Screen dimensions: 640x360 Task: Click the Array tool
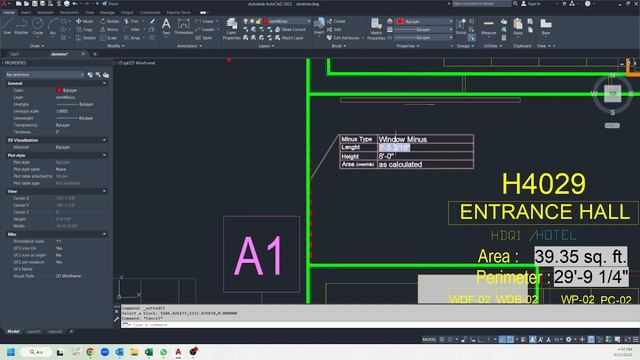point(132,38)
